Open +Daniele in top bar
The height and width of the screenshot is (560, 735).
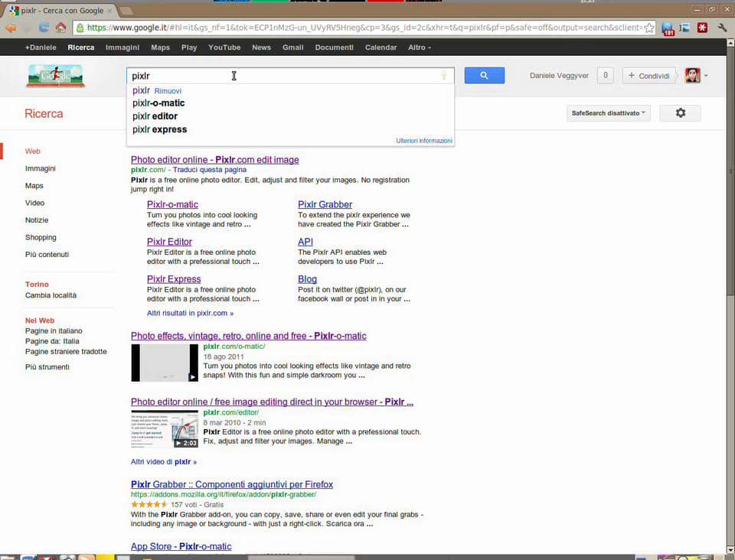pyautogui.click(x=41, y=47)
